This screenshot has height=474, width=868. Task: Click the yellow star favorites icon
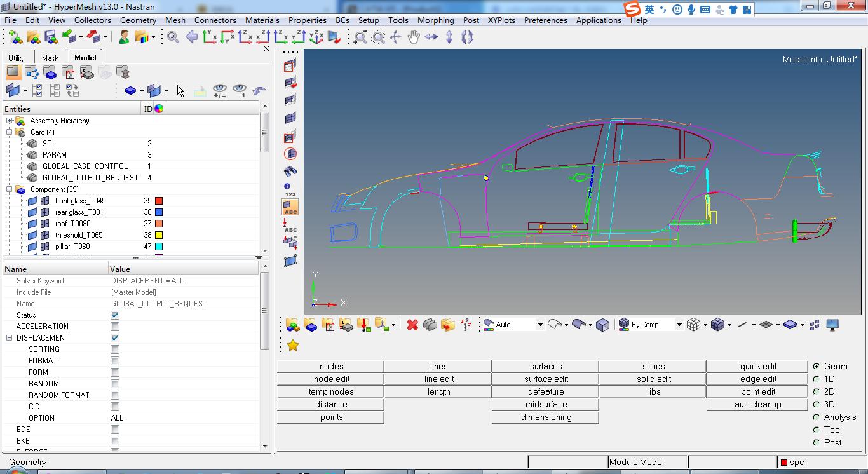tap(293, 345)
